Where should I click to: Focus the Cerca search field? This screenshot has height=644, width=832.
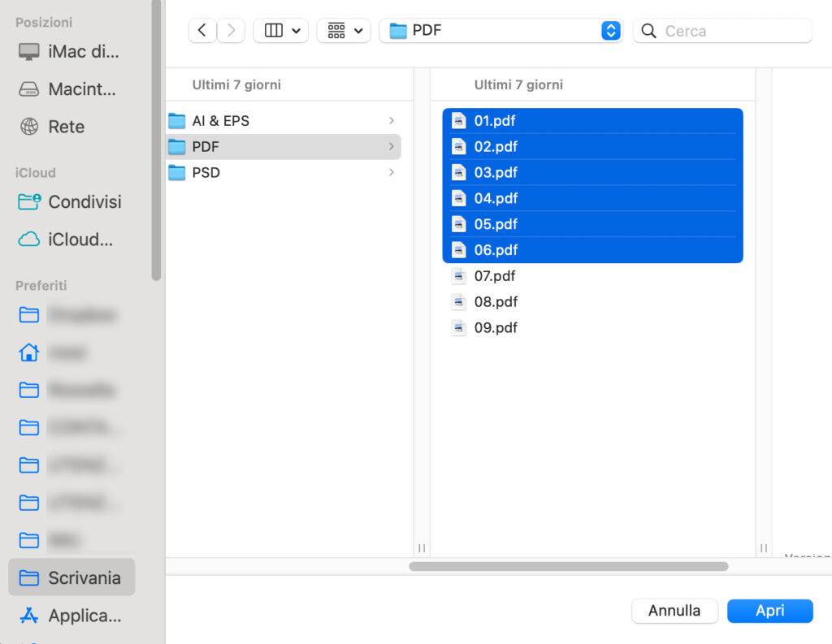click(x=722, y=31)
